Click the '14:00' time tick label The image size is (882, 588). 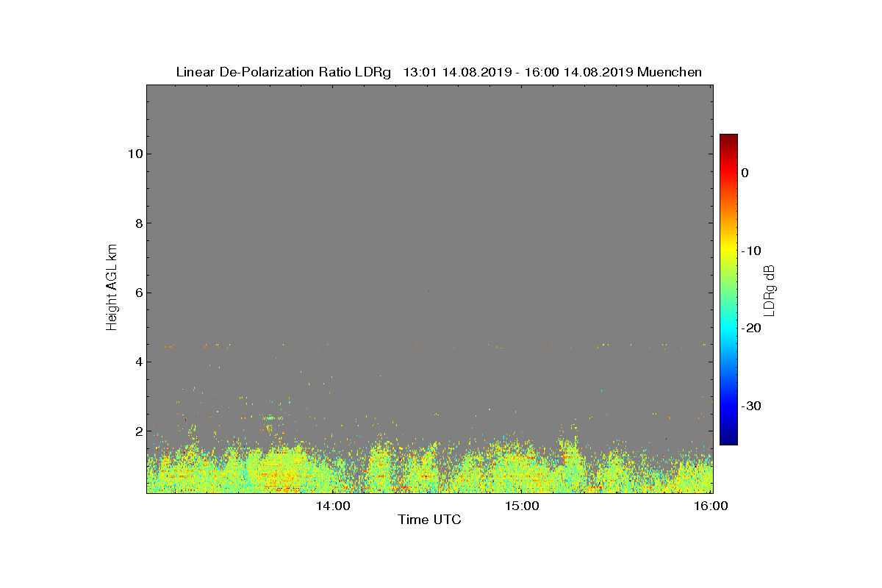click(x=334, y=506)
